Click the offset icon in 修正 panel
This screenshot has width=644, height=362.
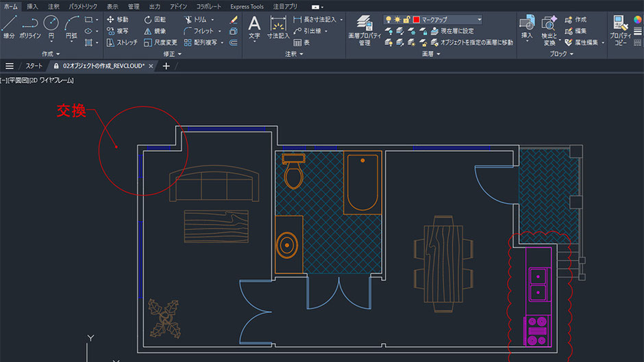[234, 42]
